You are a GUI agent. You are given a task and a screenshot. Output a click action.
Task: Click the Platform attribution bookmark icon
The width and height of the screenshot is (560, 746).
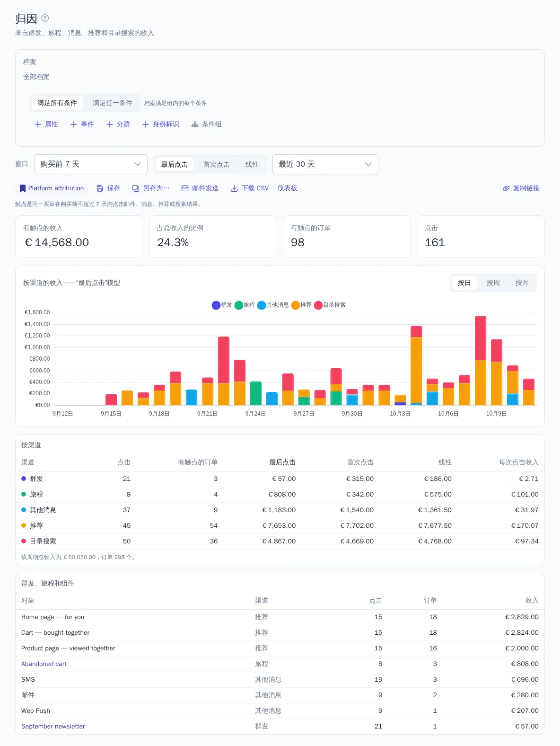pos(23,188)
